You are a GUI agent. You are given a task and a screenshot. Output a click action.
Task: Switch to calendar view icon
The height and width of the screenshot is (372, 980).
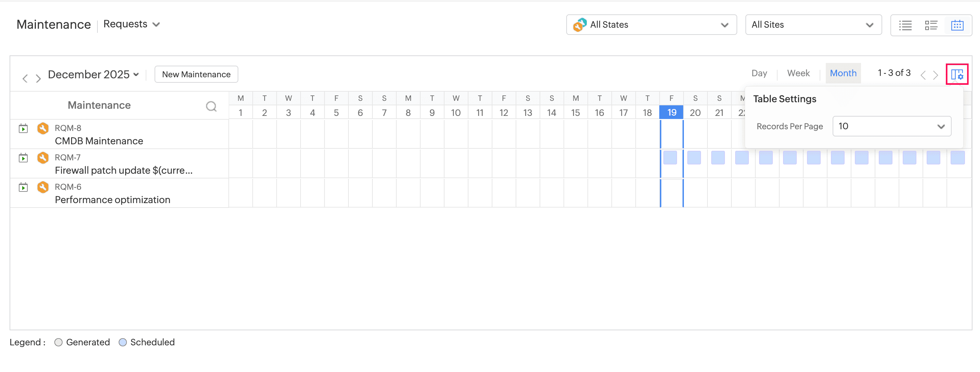pyautogui.click(x=957, y=25)
